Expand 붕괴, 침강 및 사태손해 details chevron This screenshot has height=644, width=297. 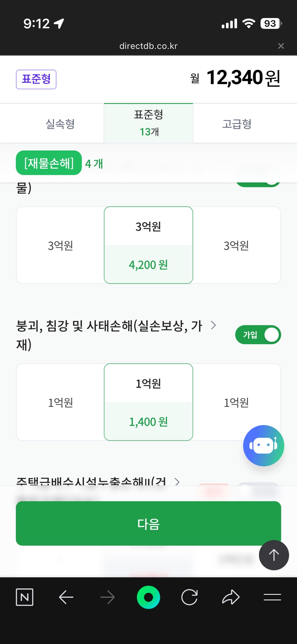213,325
